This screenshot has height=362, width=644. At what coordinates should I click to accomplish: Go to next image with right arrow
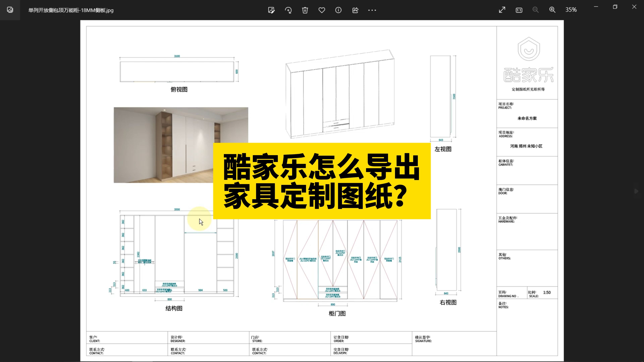[x=636, y=191]
